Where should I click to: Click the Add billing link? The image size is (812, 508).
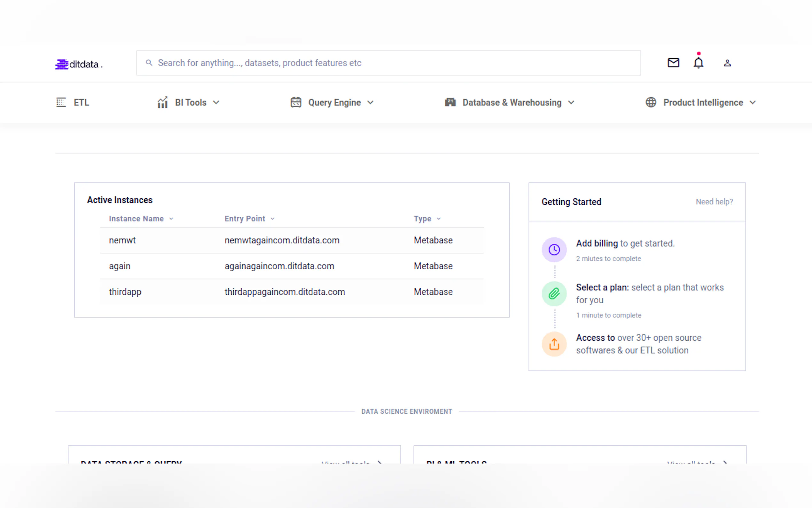coord(597,243)
